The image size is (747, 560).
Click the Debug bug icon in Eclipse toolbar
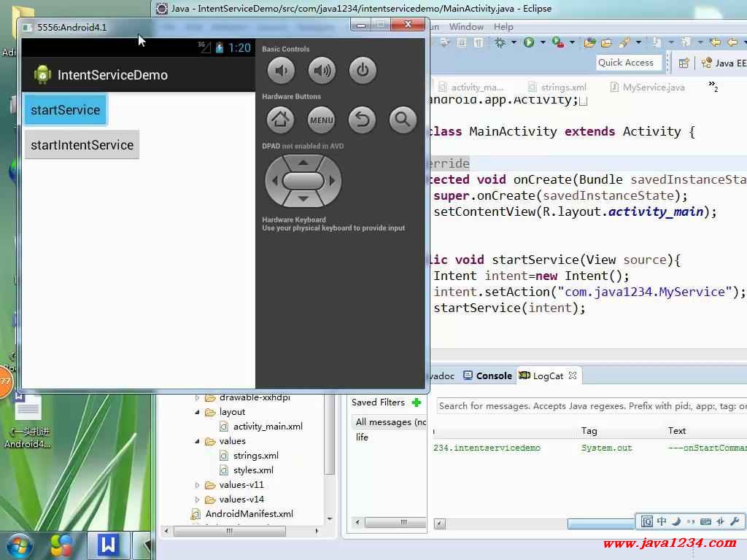500,43
